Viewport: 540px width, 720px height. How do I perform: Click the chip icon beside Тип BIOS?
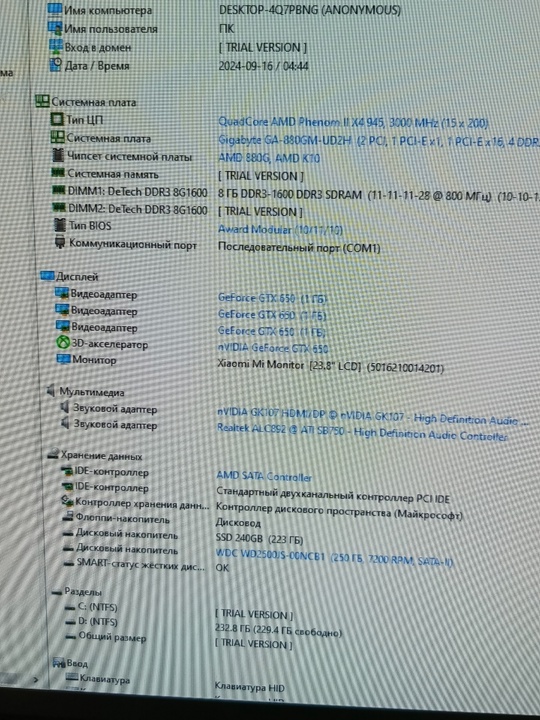click(60, 225)
